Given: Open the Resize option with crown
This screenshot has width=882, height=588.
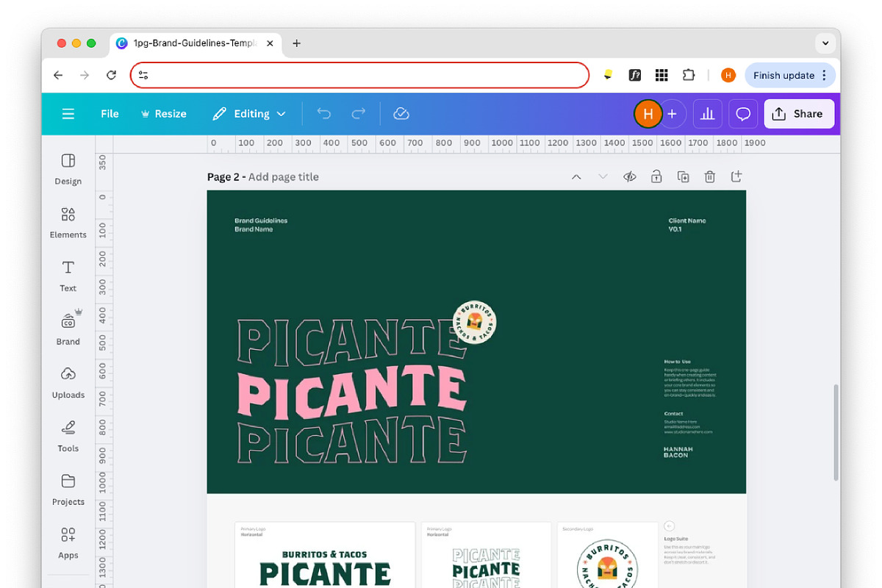Looking at the screenshot, I should pos(163,114).
